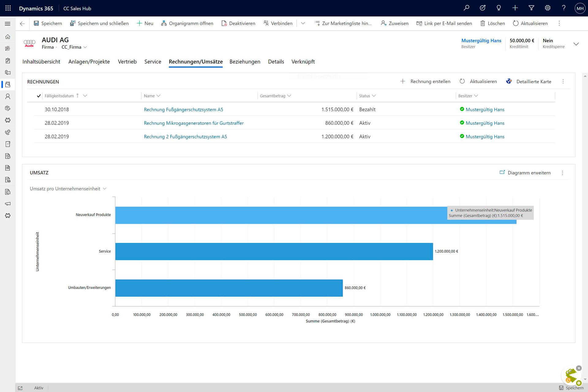Click the Löschen command
Viewport: 588px width, 392px height.
pos(492,23)
